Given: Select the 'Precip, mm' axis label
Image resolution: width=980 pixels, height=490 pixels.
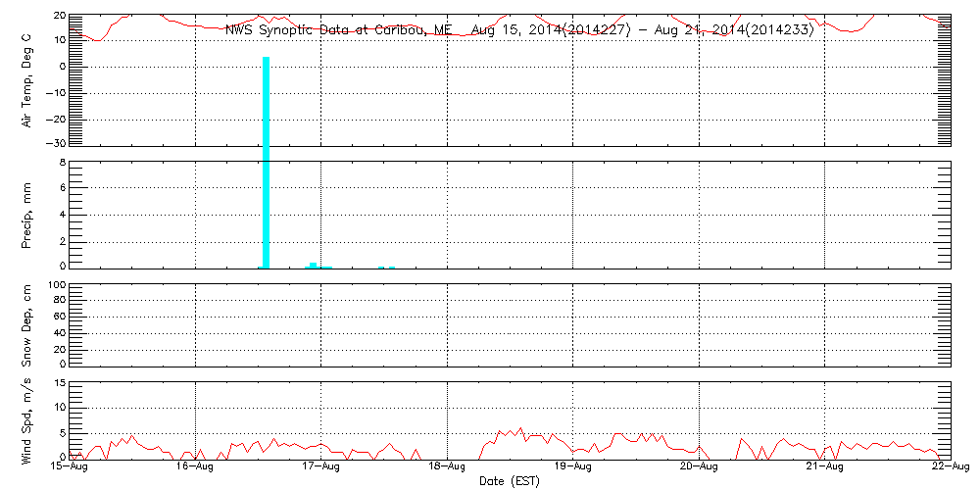Looking at the screenshot, I should pyautogui.click(x=27, y=213).
